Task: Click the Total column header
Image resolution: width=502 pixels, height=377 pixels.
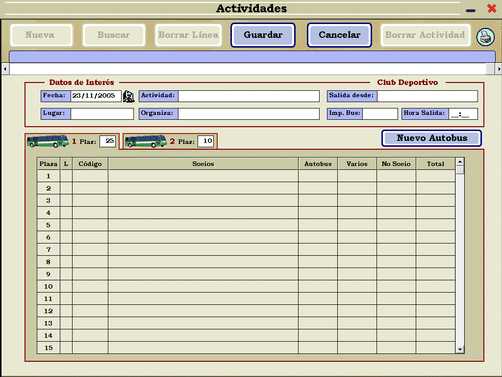Action: click(x=436, y=164)
